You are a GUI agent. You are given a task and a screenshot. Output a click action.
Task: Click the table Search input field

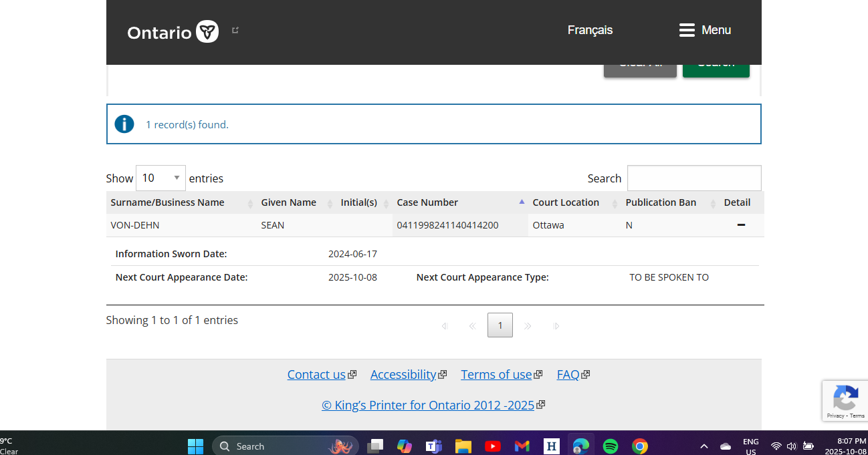(693, 178)
